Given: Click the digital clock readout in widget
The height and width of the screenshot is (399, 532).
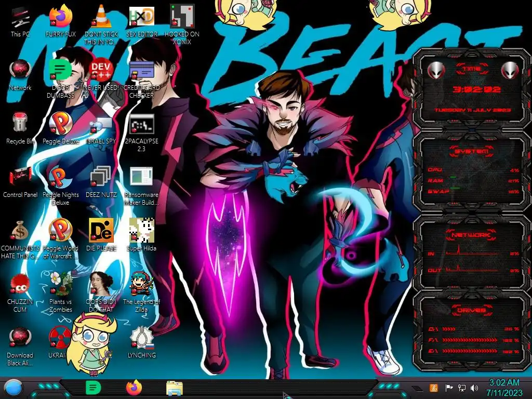Looking at the screenshot, I should tap(477, 89).
